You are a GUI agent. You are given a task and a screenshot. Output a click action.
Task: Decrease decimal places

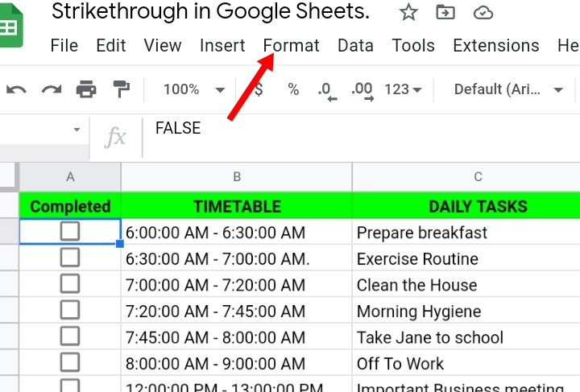(327, 90)
